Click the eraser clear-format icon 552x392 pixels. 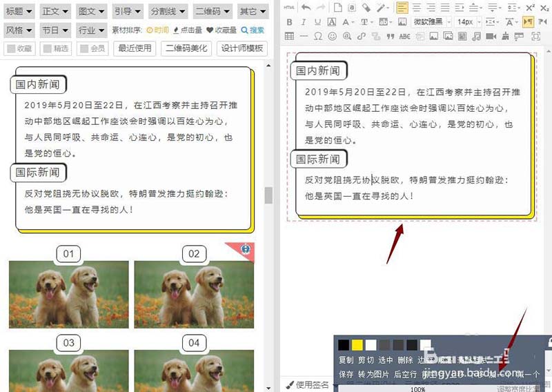(x=366, y=8)
